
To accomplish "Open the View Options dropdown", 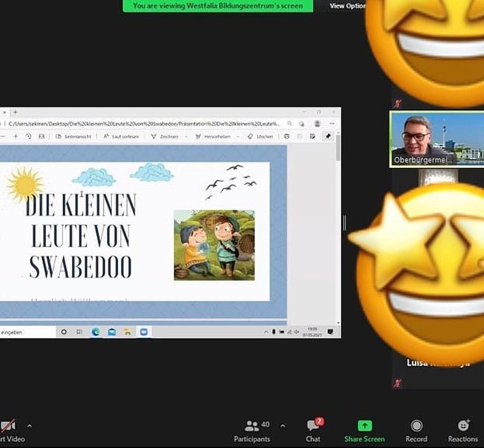I will (348, 5).
